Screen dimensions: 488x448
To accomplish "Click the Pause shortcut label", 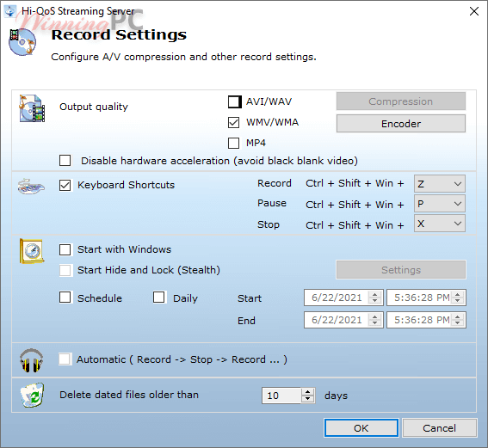I will point(272,203).
